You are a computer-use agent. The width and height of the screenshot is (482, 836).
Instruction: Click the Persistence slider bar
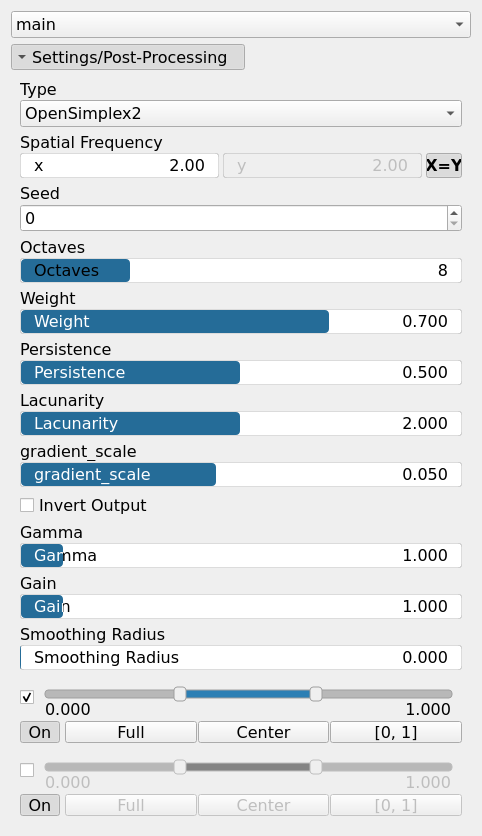tap(240, 372)
